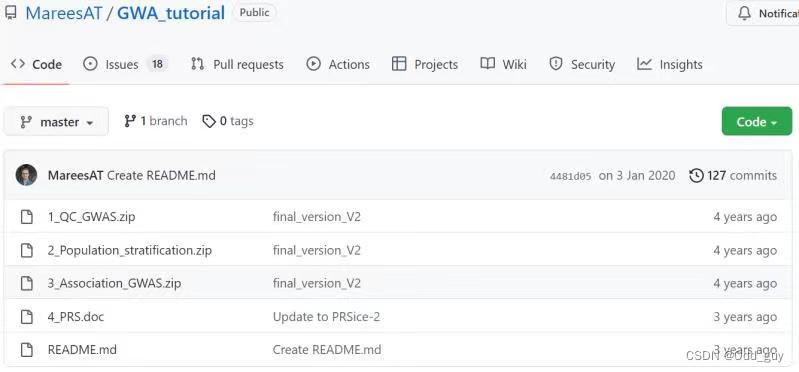
Task: Open commit hash 4481d05
Action: (570, 176)
